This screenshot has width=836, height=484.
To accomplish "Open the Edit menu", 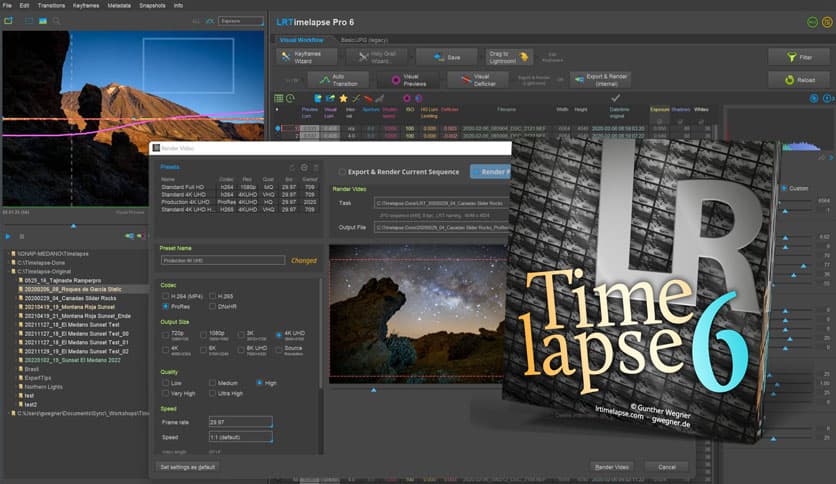I will (25, 5).
